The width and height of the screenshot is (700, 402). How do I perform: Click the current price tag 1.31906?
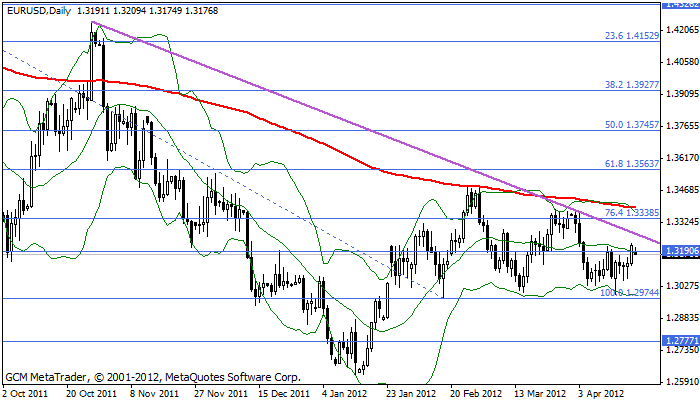(681, 251)
